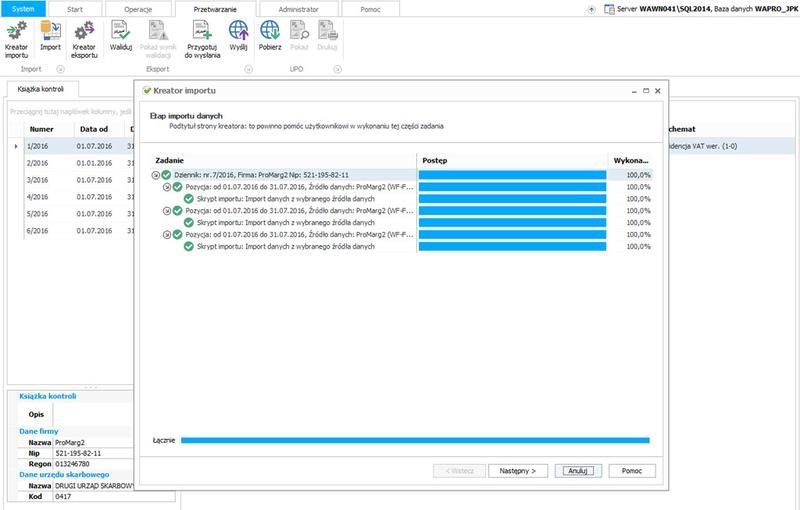Click the 100,0% value of Dziennik row
This screenshot has width=800, height=510.
coord(638,175)
